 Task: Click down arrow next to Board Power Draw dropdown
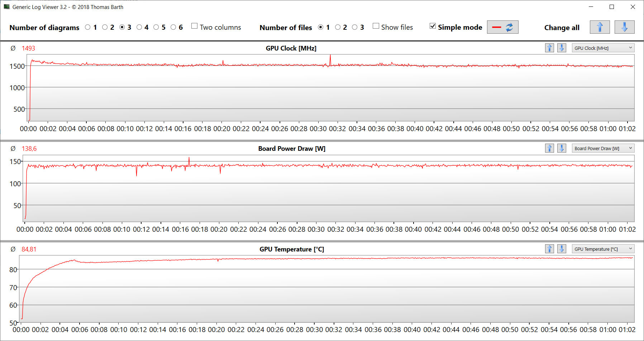pyautogui.click(x=562, y=148)
